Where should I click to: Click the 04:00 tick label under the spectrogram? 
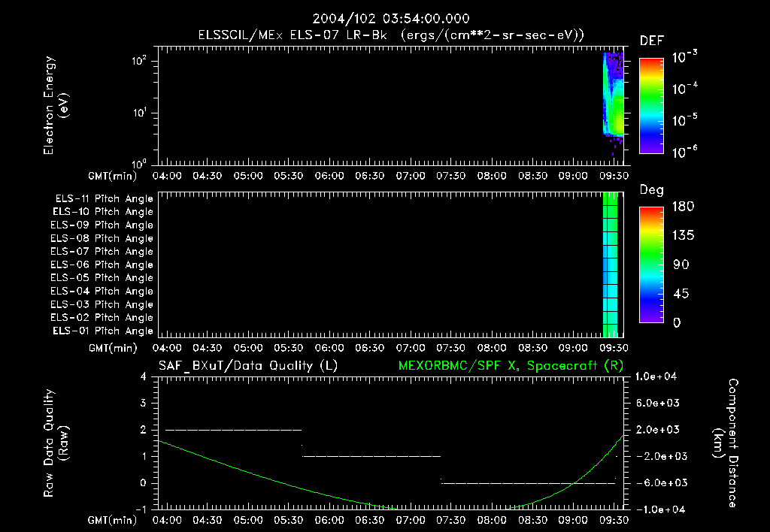click(167, 176)
